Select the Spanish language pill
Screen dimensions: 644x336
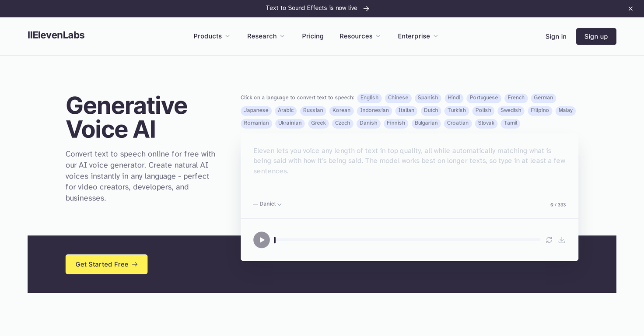coord(427,98)
